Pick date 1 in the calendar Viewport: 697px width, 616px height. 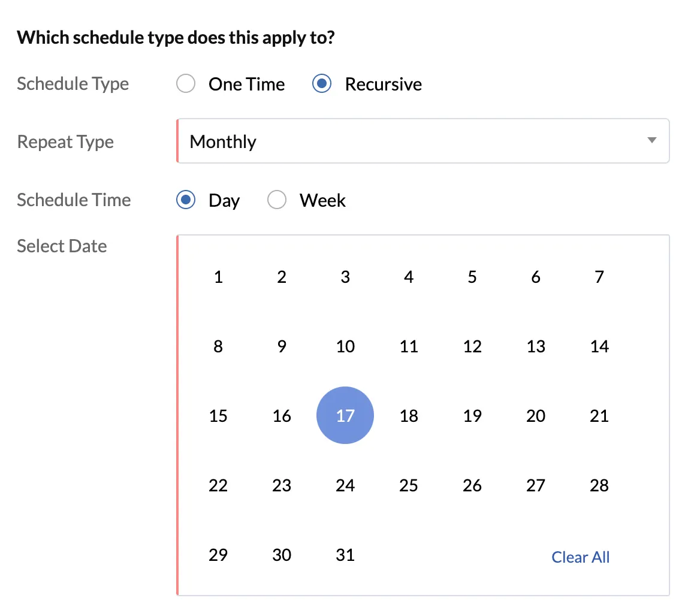(218, 277)
